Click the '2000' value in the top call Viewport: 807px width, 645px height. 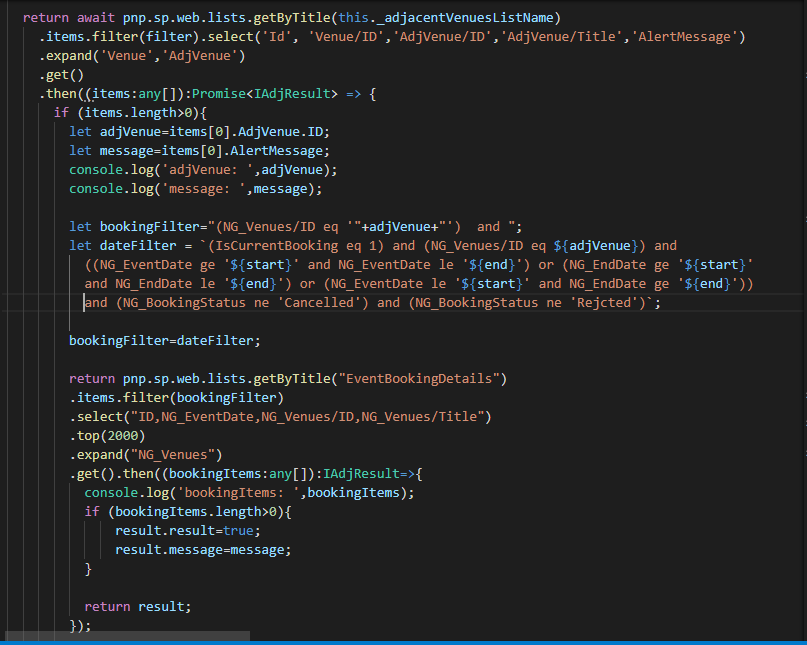[122, 436]
